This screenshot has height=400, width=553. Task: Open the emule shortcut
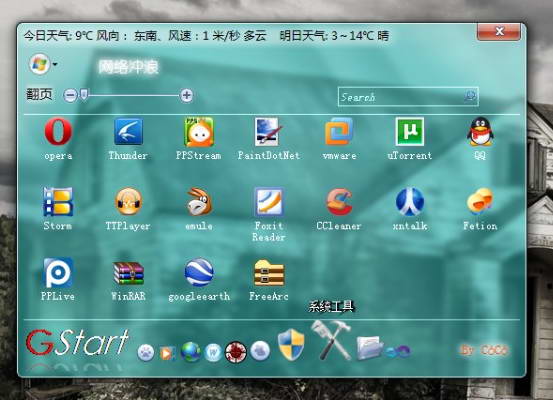pos(199,202)
